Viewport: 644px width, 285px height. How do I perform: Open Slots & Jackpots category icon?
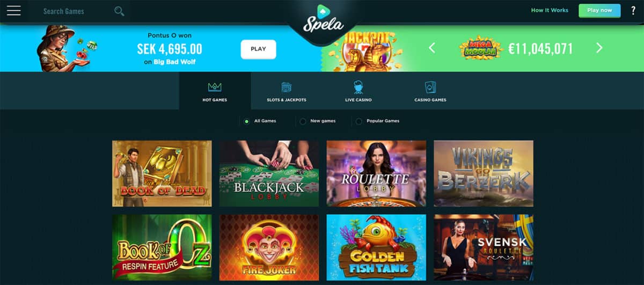point(287,87)
